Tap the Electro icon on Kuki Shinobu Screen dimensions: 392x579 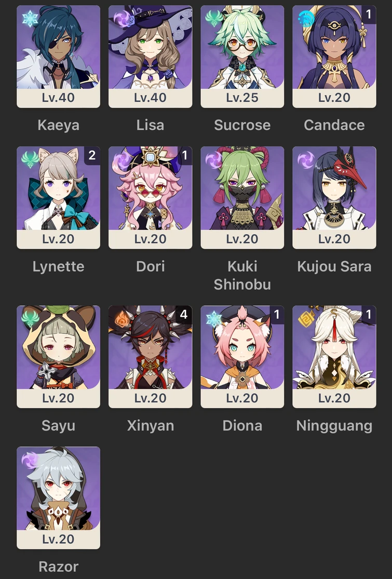pyautogui.click(x=214, y=159)
